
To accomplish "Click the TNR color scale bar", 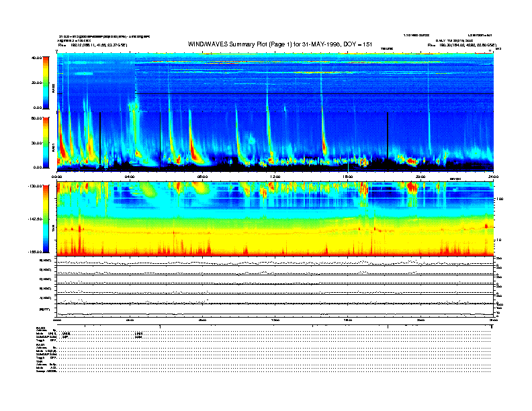I will point(46,219).
